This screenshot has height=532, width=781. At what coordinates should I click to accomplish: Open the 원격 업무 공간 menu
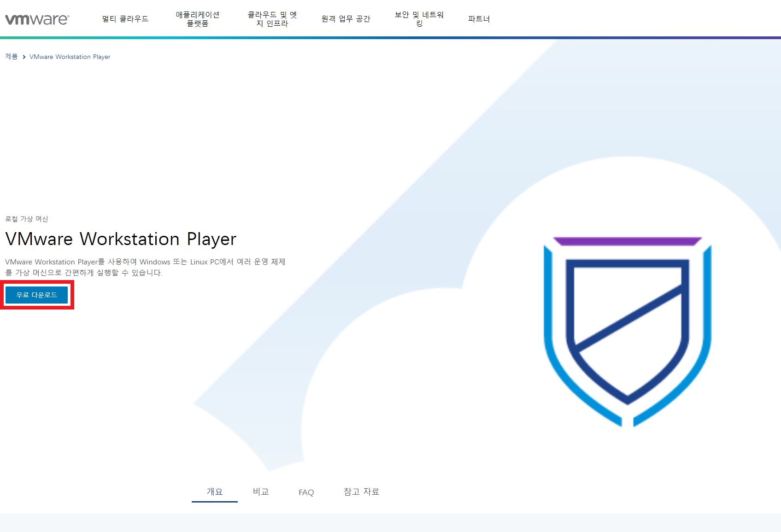pos(346,19)
